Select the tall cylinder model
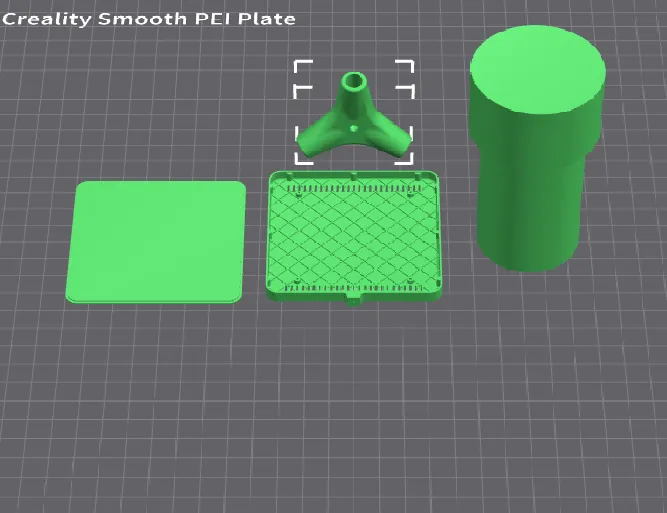 (x=537, y=149)
